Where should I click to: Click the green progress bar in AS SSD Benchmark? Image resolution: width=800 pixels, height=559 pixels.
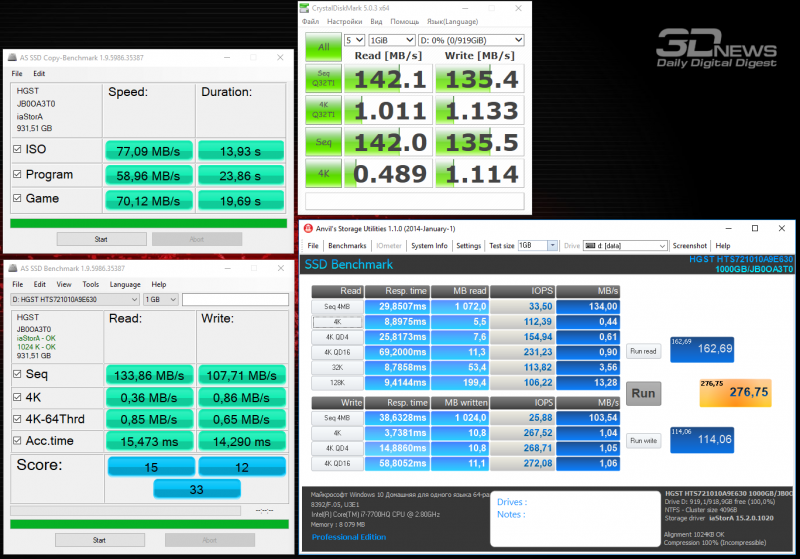[149, 524]
